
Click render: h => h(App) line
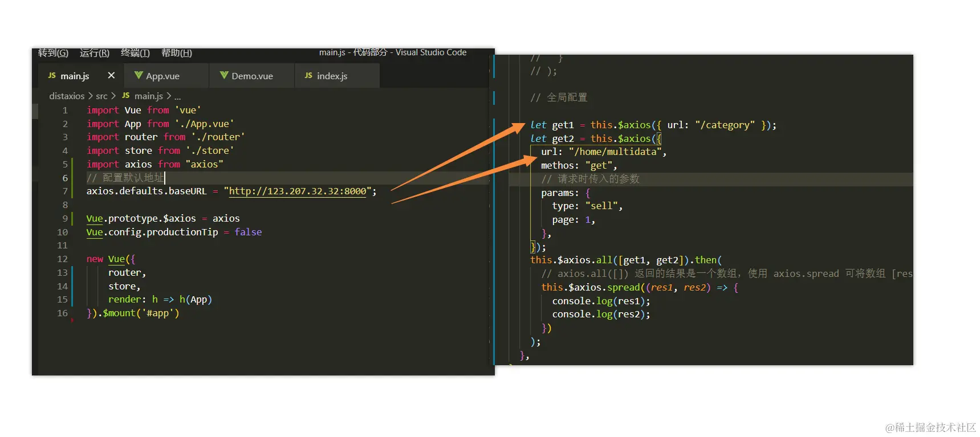[160, 300]
